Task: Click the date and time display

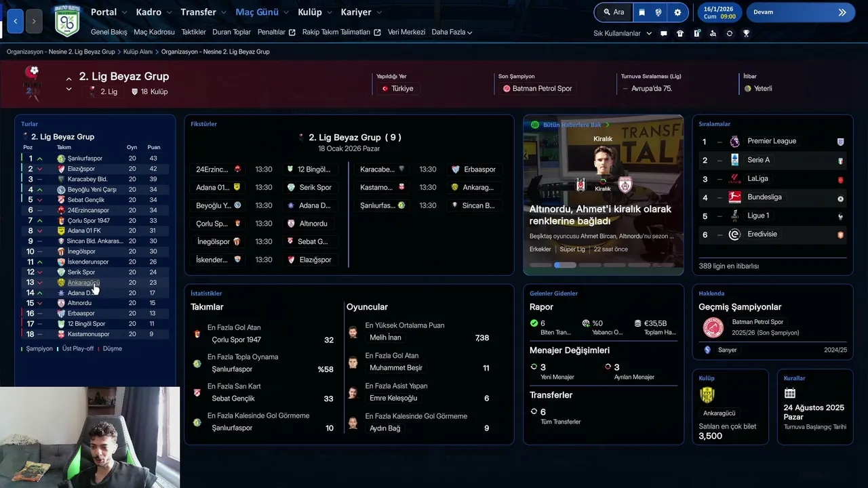Action: pos(719,12)
